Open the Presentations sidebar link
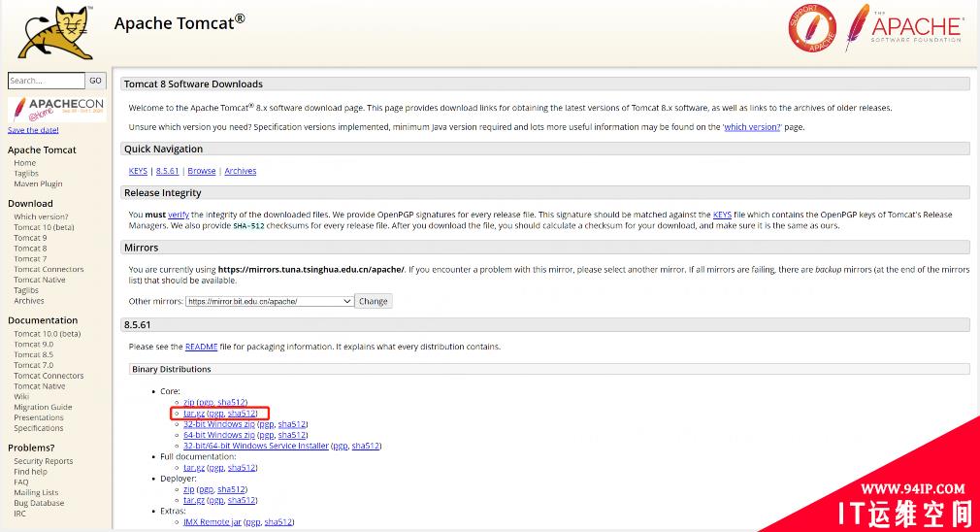 [x=39, y=417]
